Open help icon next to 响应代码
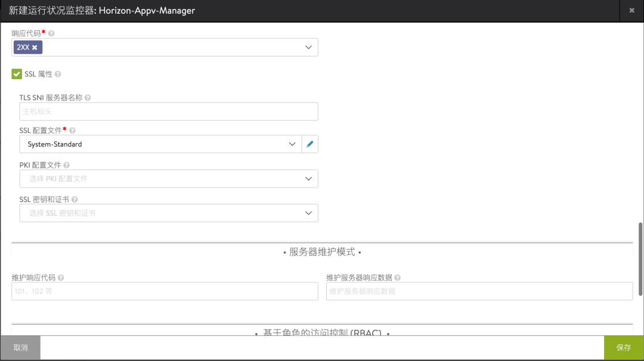Image resolution: width=644 pixels, height=361 pixels. 51,33
